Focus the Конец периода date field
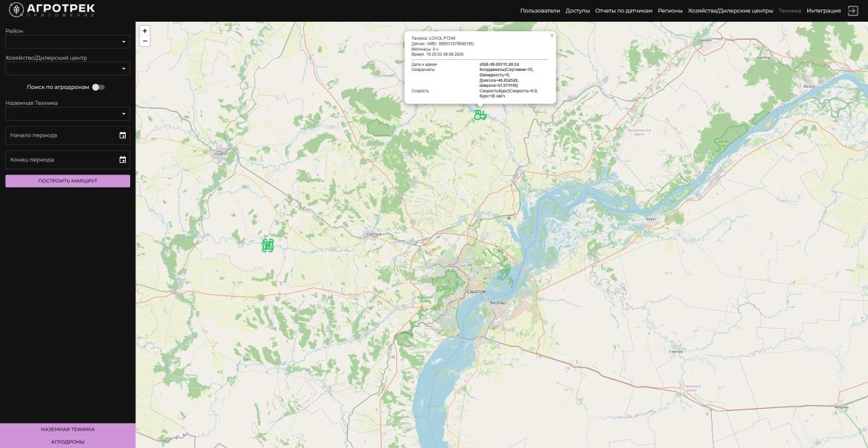This screenshot has height=448, width=868. click(67, 160)
